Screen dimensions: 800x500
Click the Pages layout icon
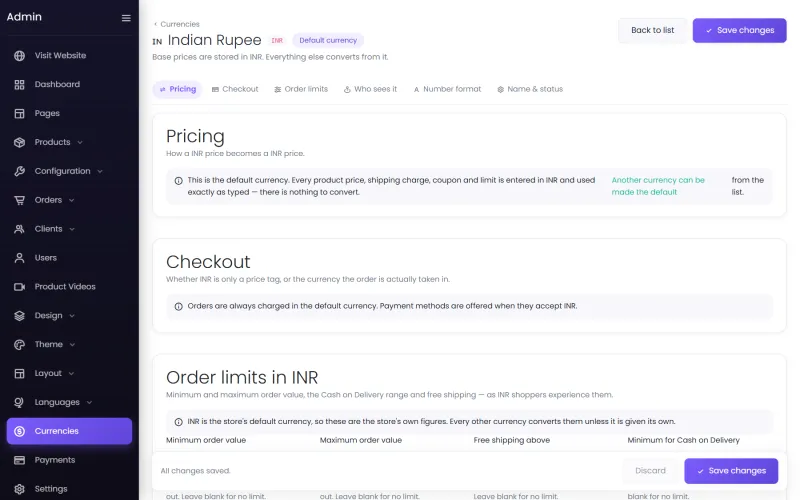click(19, 113)
